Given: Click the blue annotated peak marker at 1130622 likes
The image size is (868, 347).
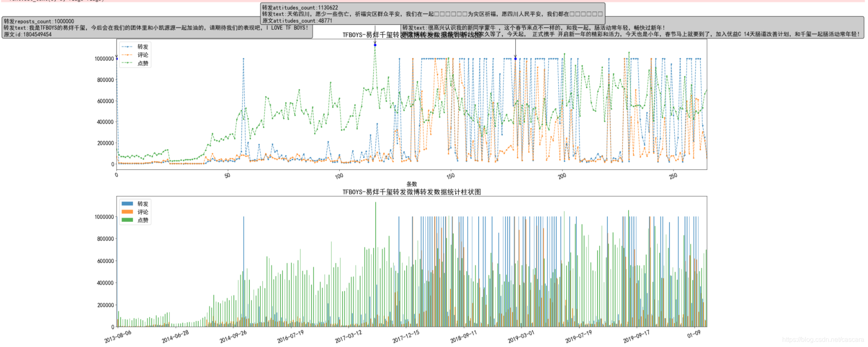Looking at the screenshot, I should tap(375, 45).
